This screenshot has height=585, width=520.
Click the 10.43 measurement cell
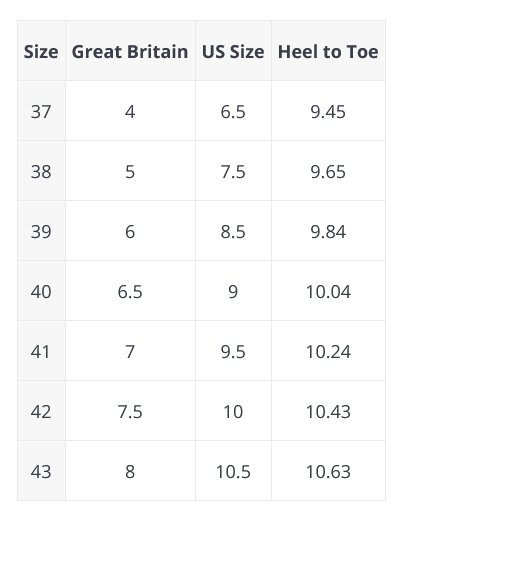pos(328,412)
